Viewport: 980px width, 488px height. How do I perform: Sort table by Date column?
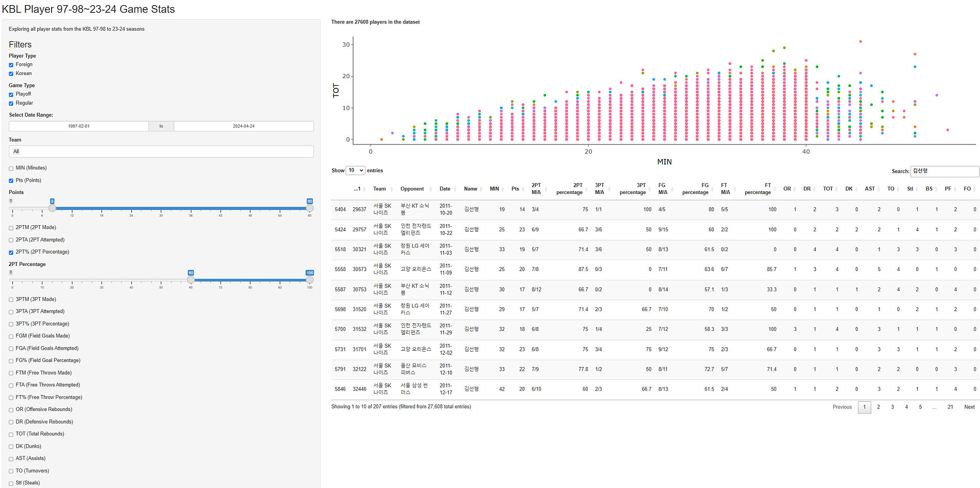(x=445, y=189)
